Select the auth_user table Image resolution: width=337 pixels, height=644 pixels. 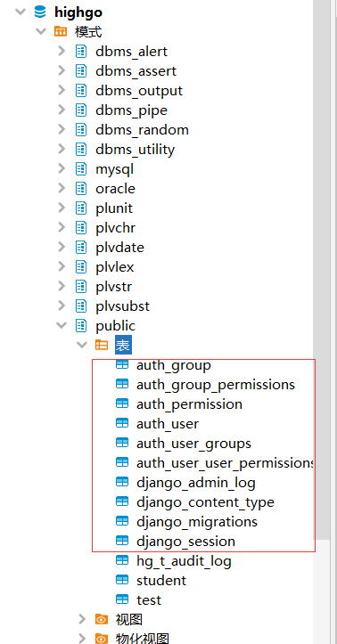(168, 423)
